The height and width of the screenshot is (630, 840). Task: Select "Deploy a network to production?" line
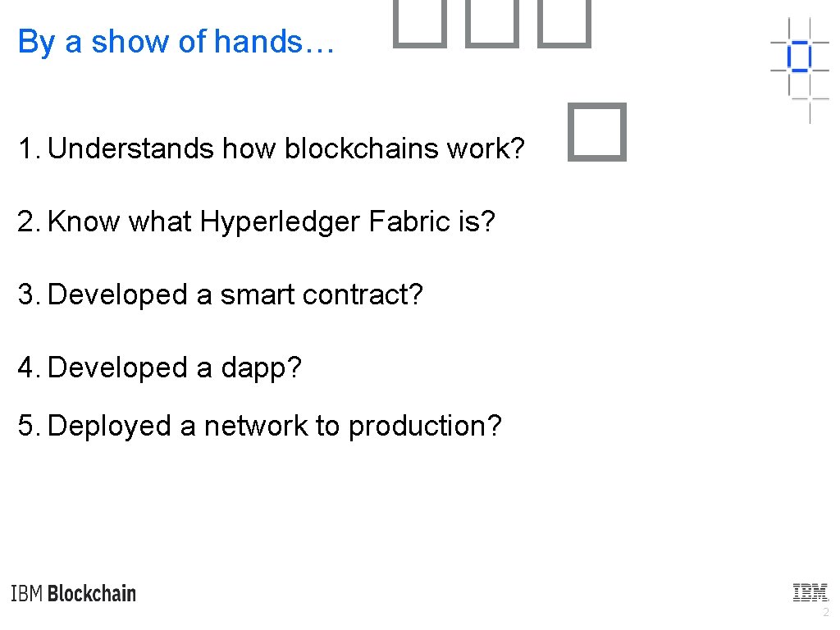coord(259,427)
